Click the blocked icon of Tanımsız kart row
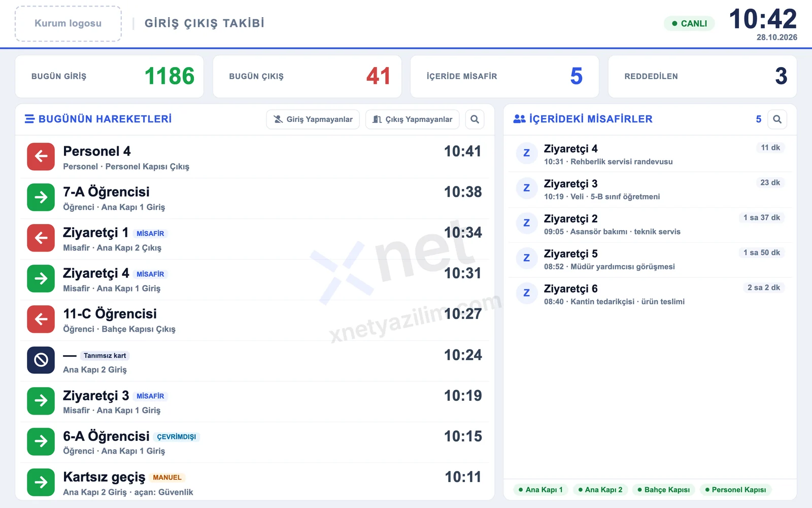 tap(41, 360)
